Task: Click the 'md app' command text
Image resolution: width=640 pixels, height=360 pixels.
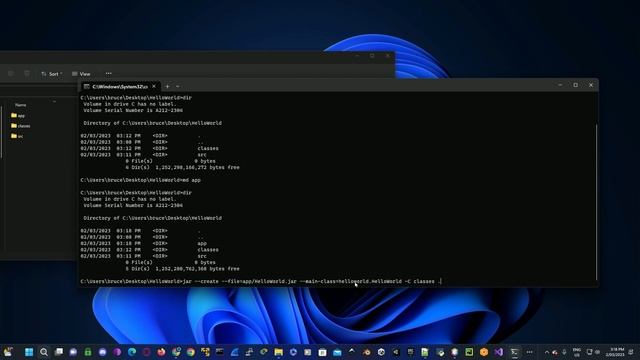Action: pyautogui.click(x=191, y=180)
